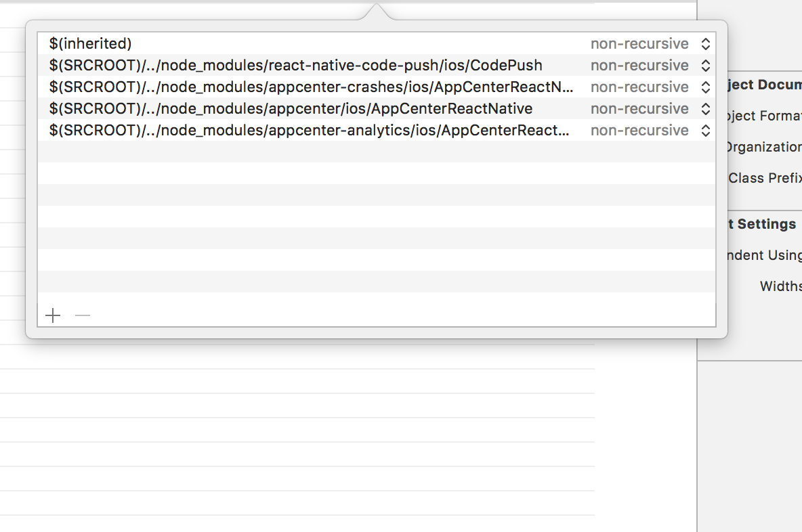
Task: Open the recursion stepper for the $(inherited) row
Action: point(706,44)
